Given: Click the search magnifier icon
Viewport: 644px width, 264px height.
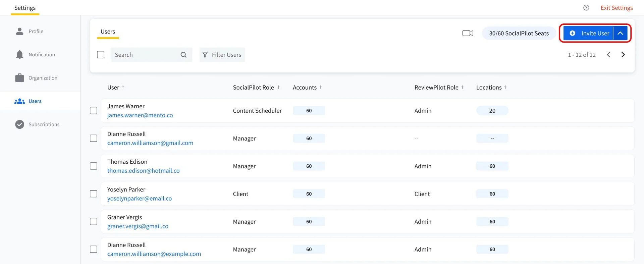Looking at the screenshot, I should 183,55.
